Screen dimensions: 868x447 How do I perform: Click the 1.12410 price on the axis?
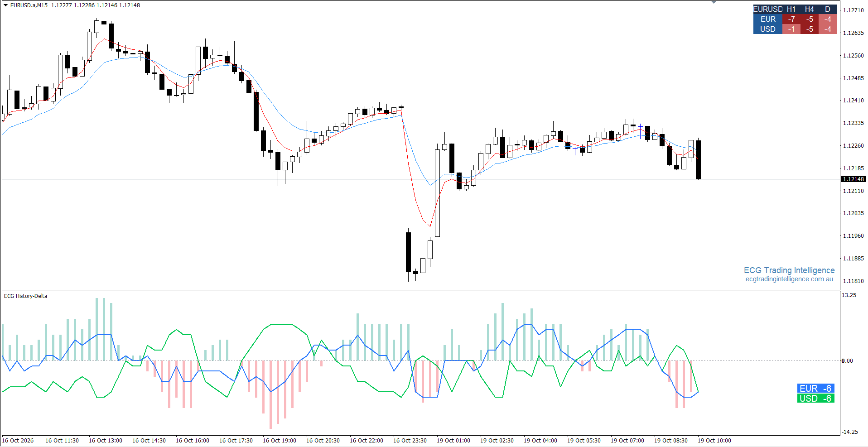[853, 101]
